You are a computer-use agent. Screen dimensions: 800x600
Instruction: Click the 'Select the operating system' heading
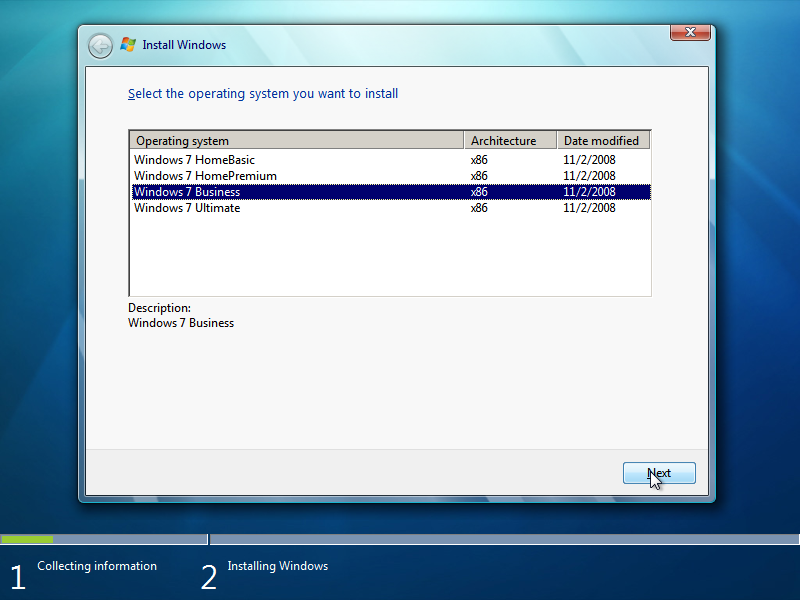(x=263, y=94)
